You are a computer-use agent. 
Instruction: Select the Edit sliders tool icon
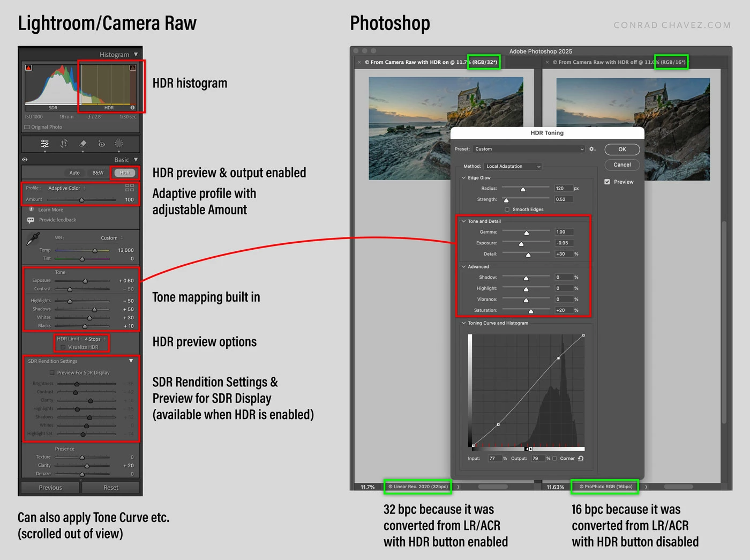click(x=45, y=144)
